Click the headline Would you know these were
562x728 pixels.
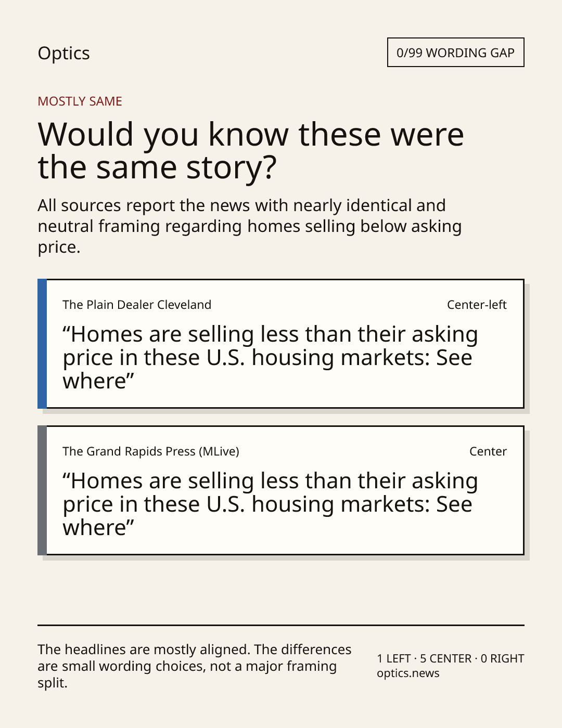click(x=250, y=134)
